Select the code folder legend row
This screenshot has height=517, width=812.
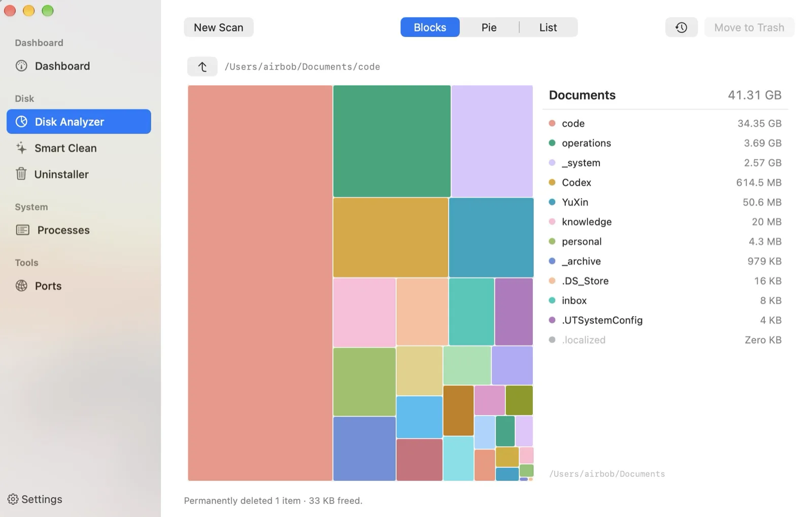(x=665, y=123)
